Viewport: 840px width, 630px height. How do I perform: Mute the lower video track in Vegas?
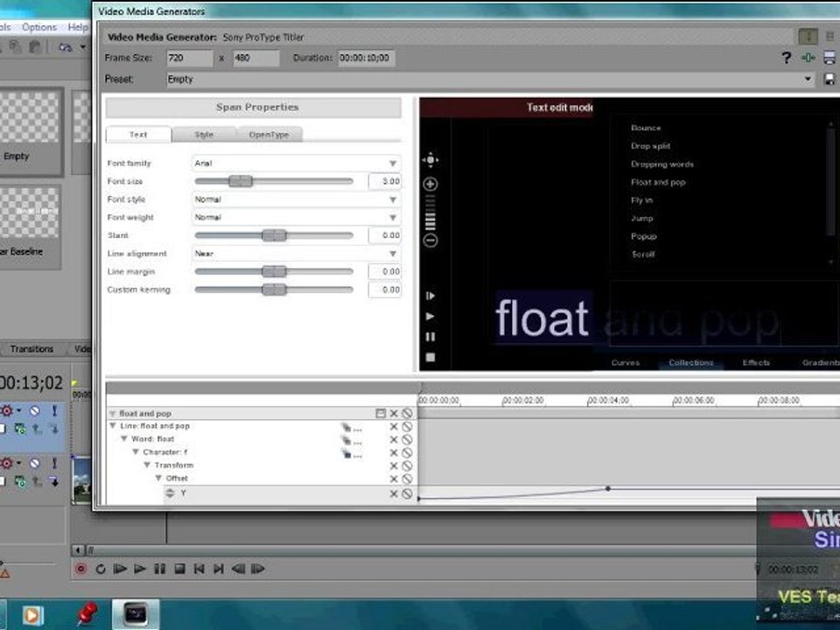pos(34,463)
